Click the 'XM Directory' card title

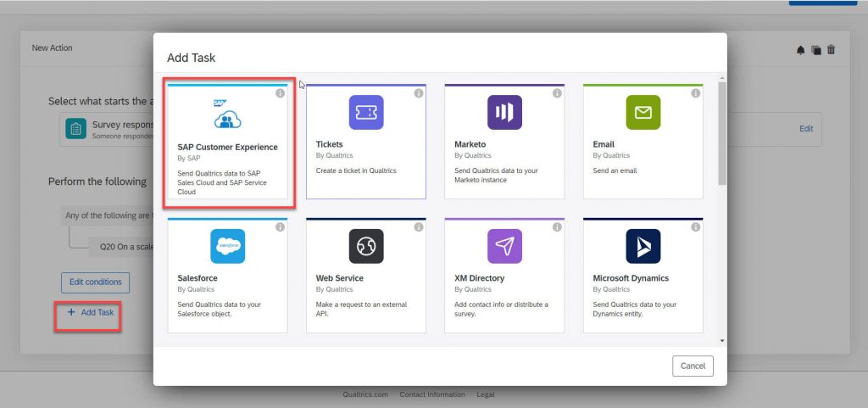pyautogui.click(x=480, y=278)
